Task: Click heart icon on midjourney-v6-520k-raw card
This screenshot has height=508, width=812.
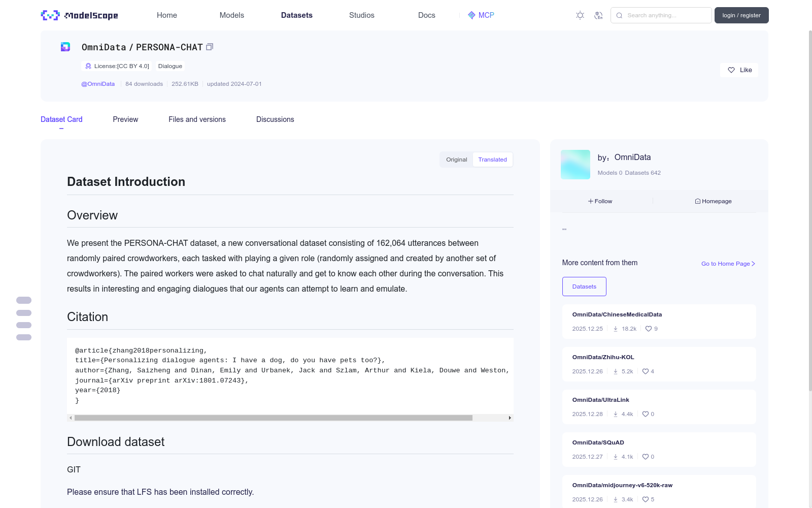Action: tap(645, 499)
